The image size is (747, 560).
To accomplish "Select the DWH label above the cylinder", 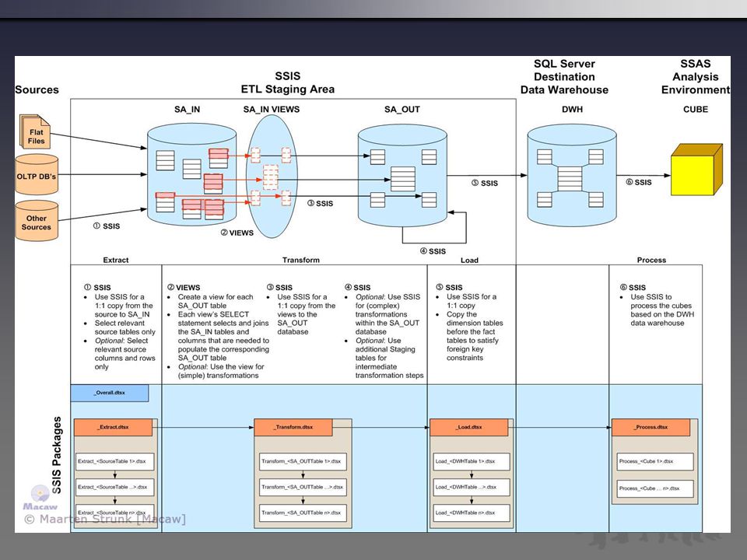I will coord(572,110).
